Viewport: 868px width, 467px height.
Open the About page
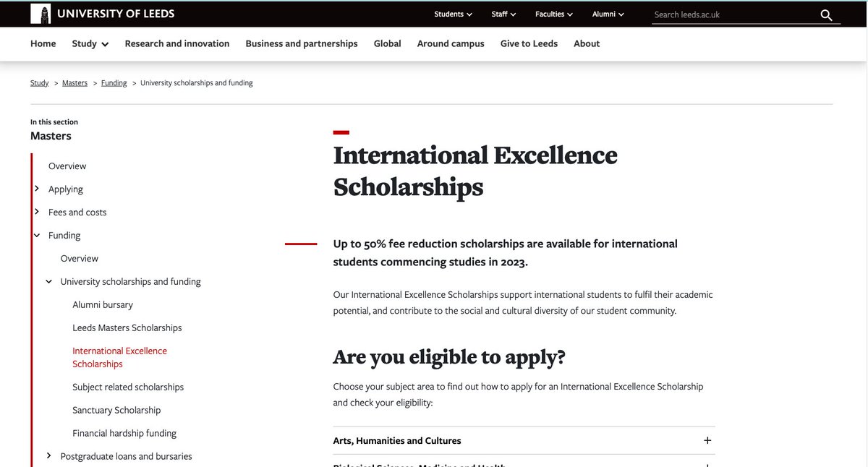[587, 43]
